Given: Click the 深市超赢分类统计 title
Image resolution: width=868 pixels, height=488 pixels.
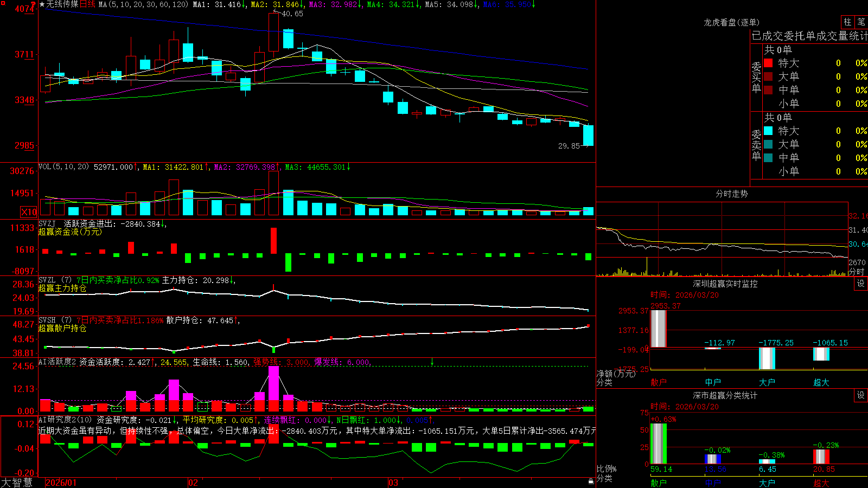Looking at the screenshot, I should click(x=725, y=395).
